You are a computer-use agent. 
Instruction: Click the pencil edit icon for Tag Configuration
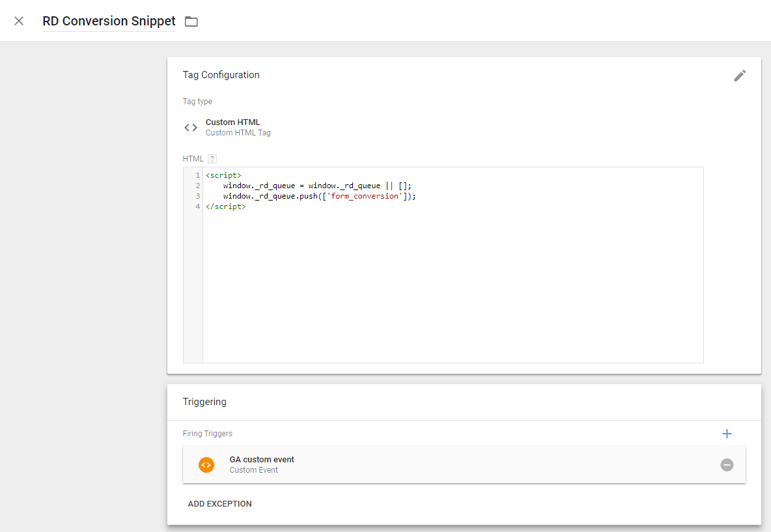pyautogui.click(x=740, y=76)
